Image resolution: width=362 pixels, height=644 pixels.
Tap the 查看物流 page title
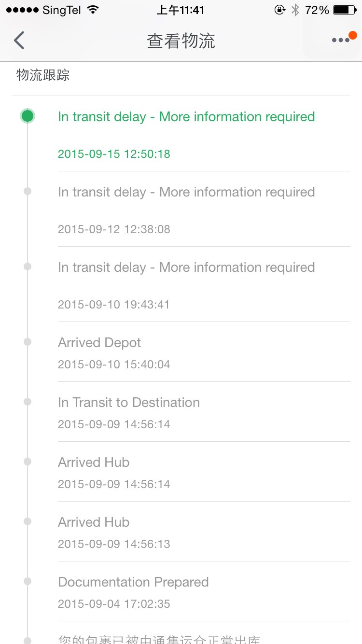(x=181, y=41)
